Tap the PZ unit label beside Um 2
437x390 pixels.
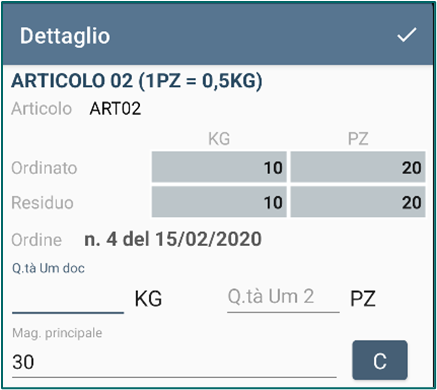click(363, 298)
